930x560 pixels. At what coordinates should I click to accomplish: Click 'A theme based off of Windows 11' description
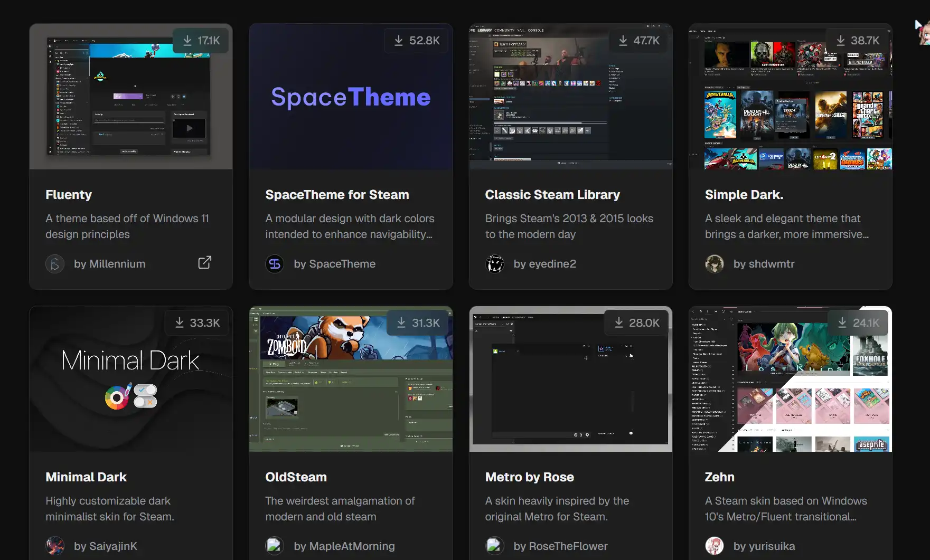click(x=127, y=226)
